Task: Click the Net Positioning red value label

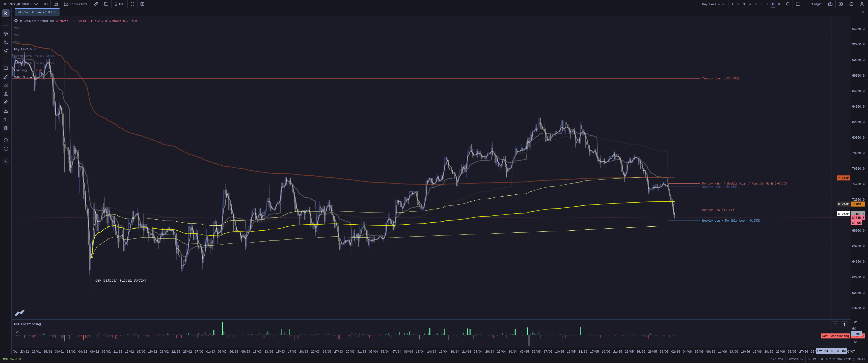Action: pyautogui.click(x=835, y=336)
